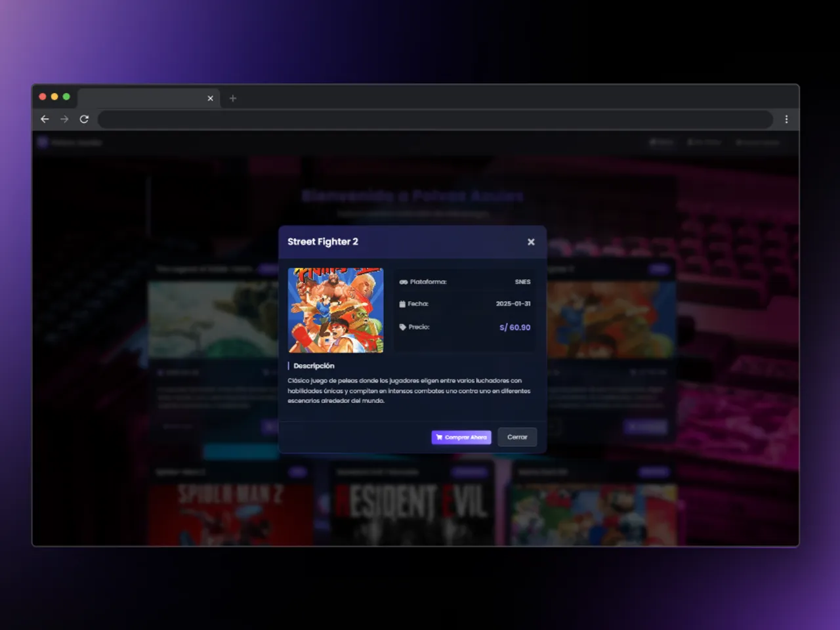
Task: Click the purple badge on the Spider-Man 2 card
Action: pos(299,471)
